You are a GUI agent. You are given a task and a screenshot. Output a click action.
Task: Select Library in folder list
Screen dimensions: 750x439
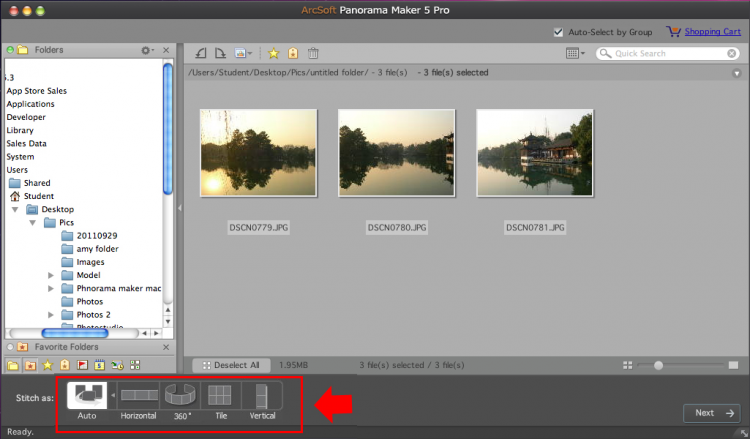20,130
